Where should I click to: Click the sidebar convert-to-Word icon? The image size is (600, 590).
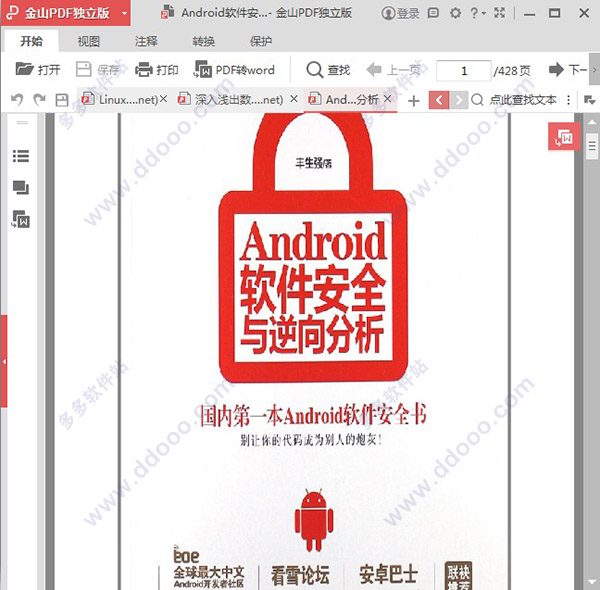(x=21, y=219)
